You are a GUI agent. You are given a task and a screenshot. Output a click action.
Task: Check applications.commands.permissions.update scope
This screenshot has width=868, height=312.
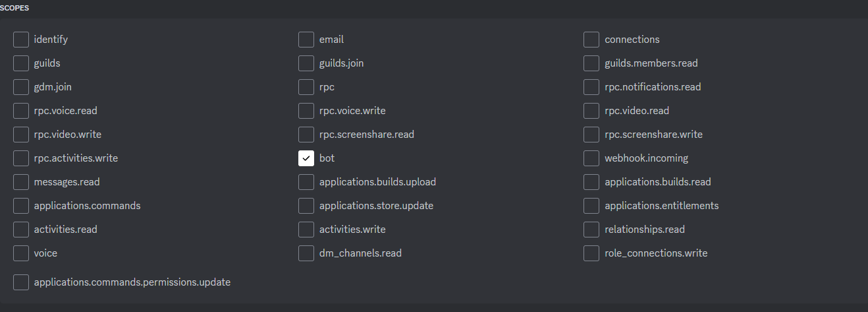[21, 282]
